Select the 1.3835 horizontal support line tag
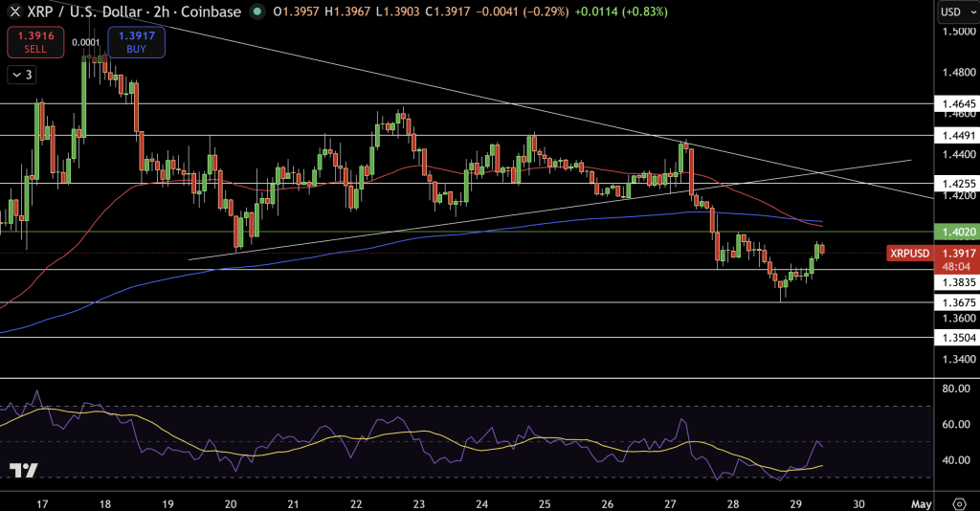Screen dimensions: 980x511 [957, 283]
